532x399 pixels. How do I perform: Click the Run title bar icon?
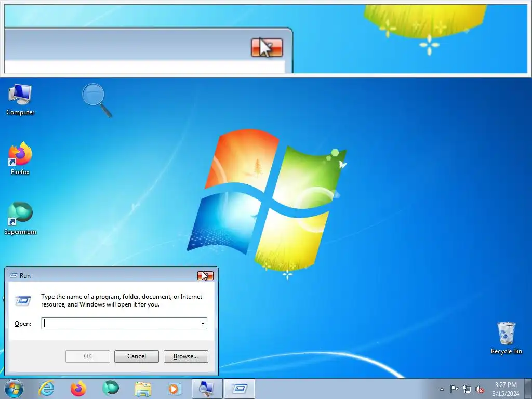pos(14,275)
